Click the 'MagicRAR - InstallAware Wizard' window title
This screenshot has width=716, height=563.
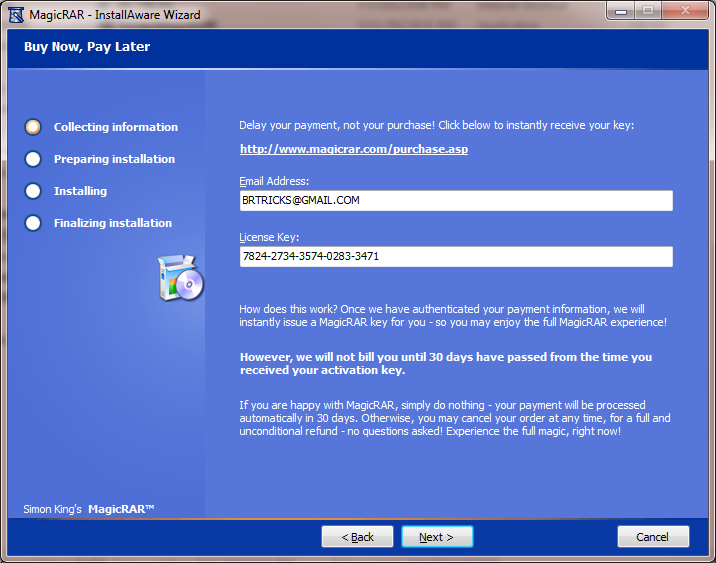coord(115,15)
